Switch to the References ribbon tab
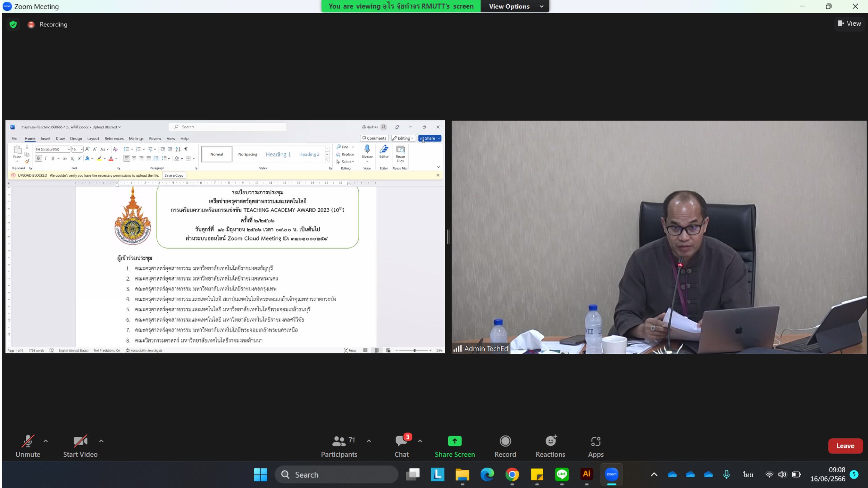 (x=114, y=138)
